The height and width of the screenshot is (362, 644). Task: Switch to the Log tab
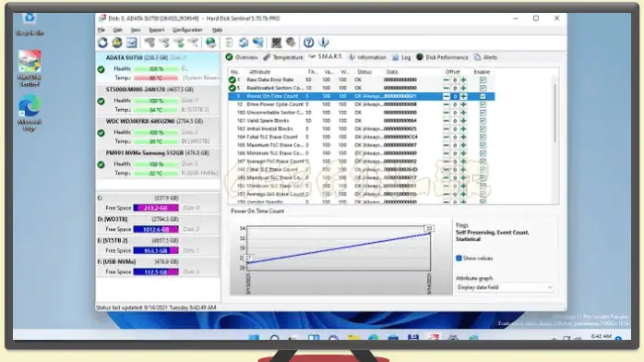[401, 57]
